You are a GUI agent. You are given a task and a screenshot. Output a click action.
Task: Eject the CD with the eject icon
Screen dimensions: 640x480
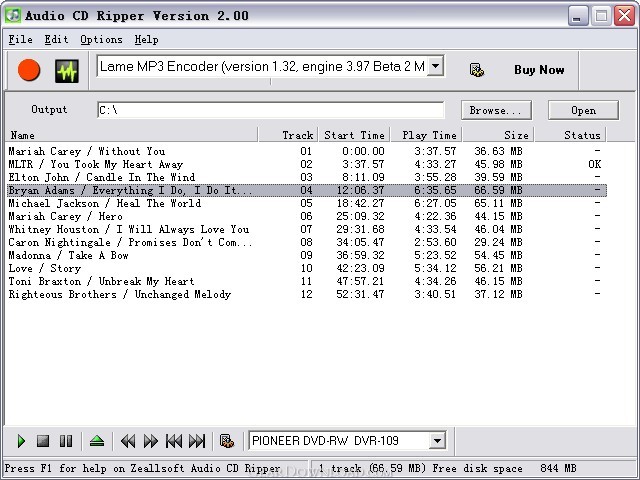[x=97, y=441]
